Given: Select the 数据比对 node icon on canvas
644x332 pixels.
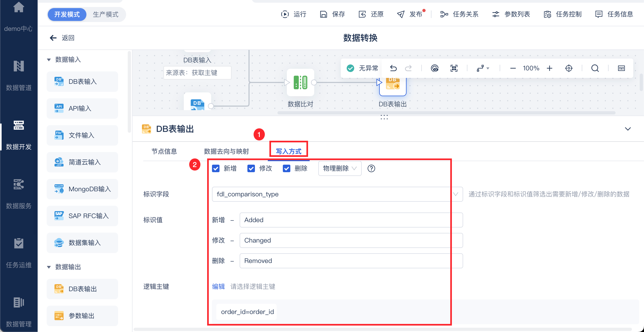Looking at the screenshot, I should click(300, 82).
